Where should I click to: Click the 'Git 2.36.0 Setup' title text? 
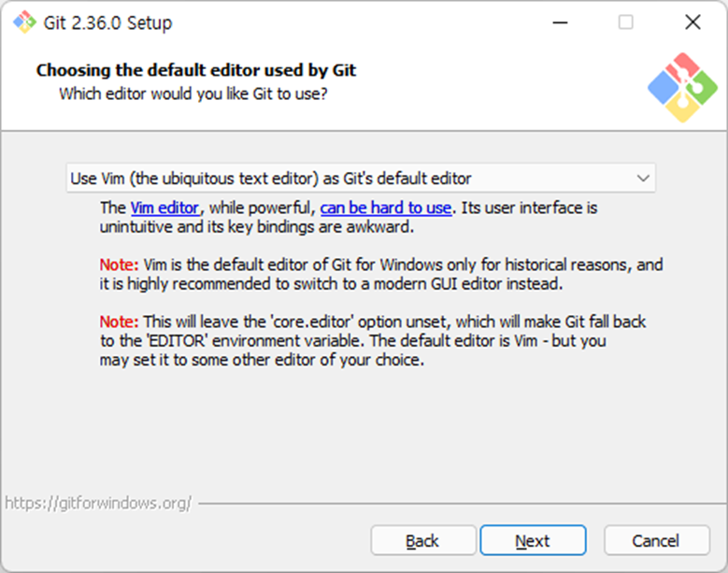pos(107,22)
